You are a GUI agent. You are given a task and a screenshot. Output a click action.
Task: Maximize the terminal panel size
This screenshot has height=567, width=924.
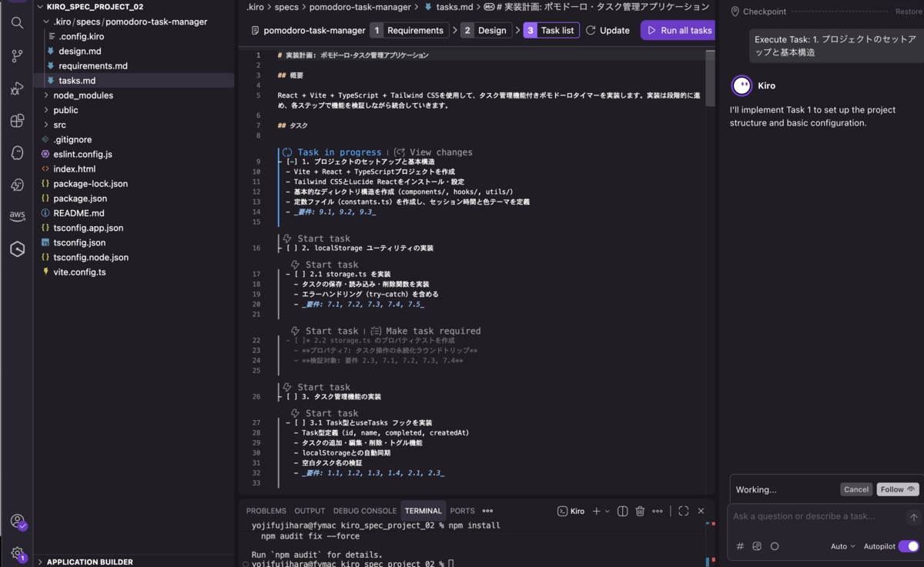683,511
